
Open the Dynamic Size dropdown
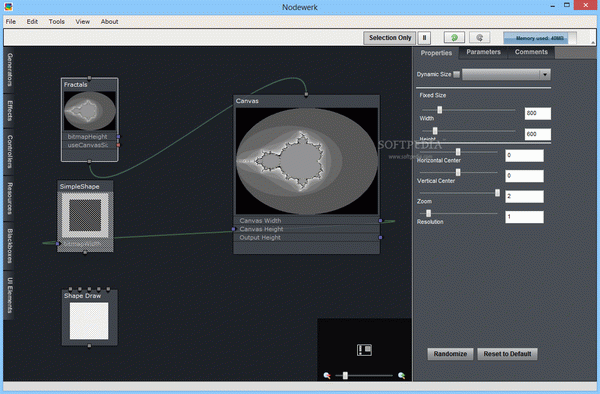point(506,74)
